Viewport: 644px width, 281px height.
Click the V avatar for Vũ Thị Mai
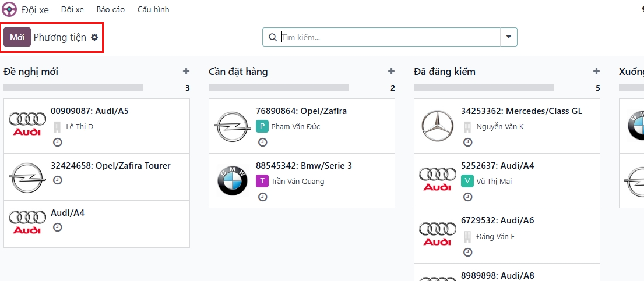coord(467,181)
